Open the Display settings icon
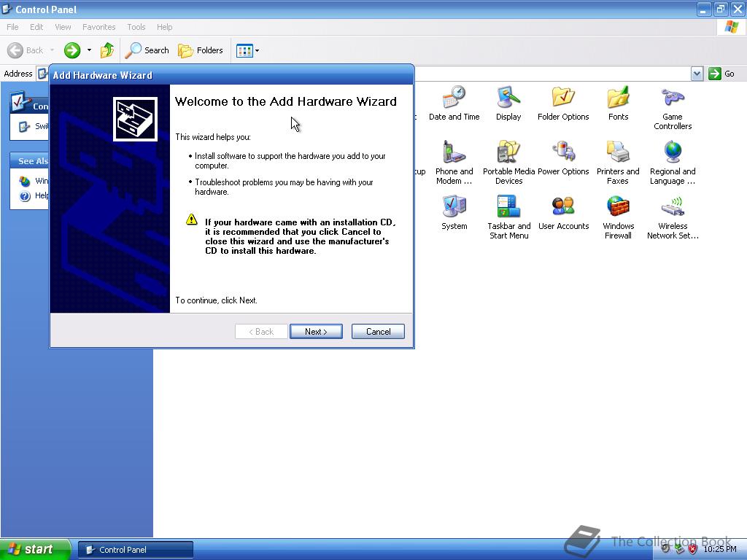Viewport: 747px width, 560px height. pos(508,104)
